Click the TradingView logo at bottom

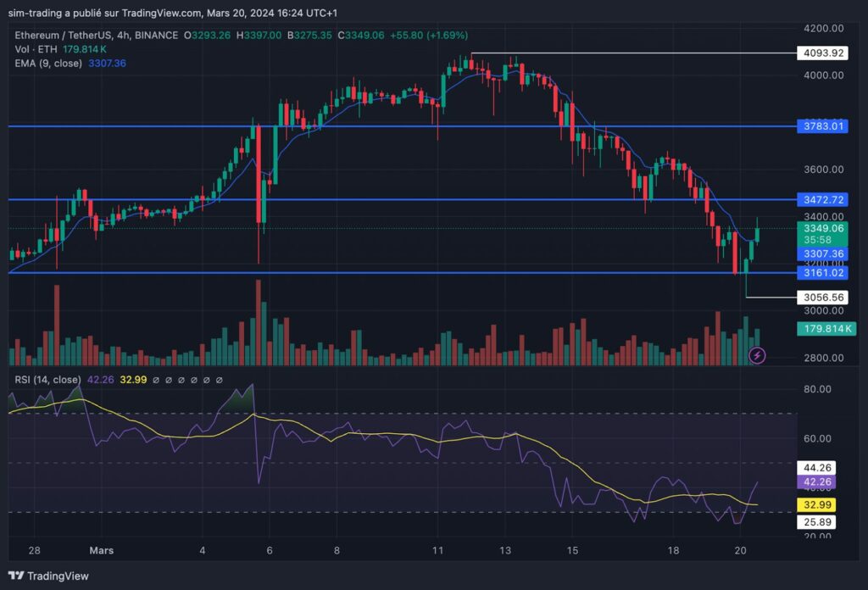pos(48,576)
